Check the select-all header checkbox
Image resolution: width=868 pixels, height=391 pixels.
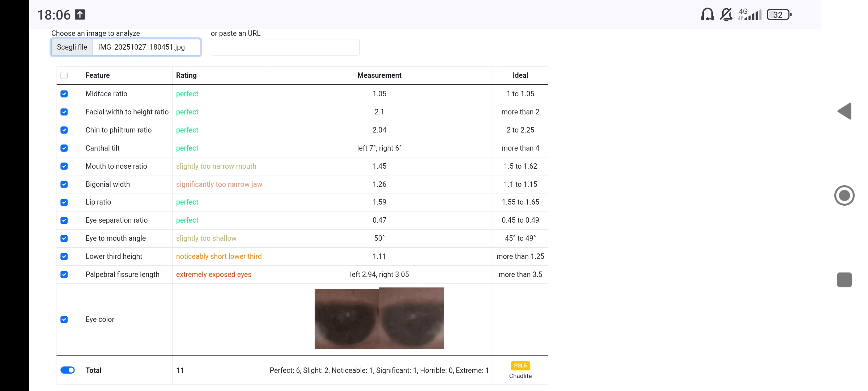pos(64,75)
